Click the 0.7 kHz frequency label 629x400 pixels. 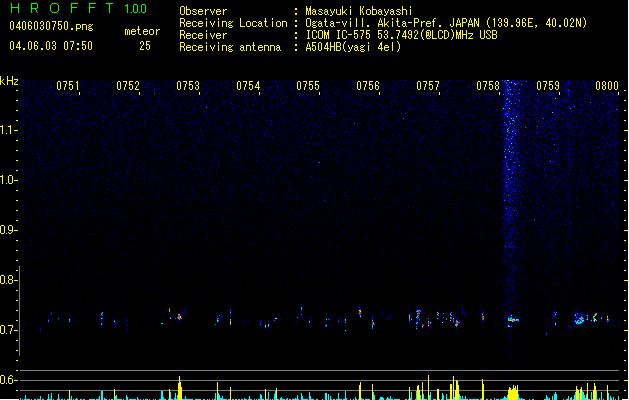pyautogui.click(x=8, y=330)
